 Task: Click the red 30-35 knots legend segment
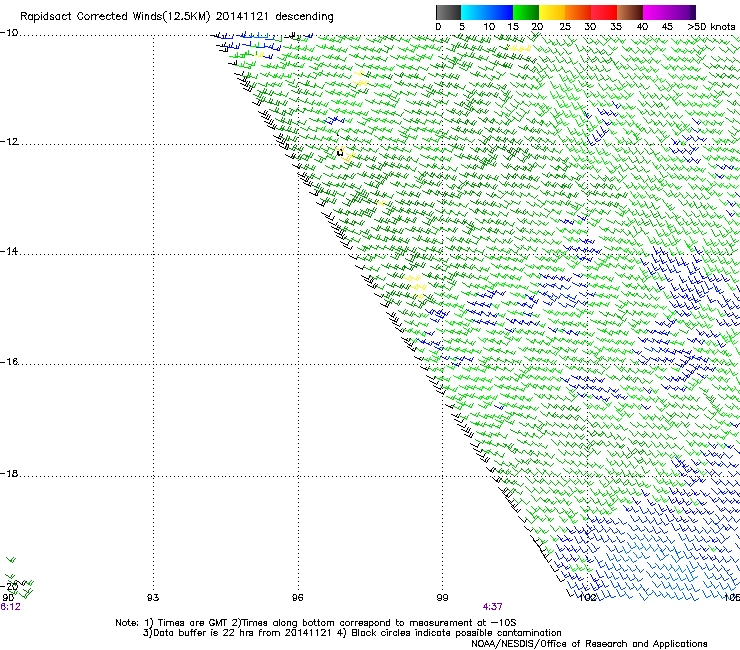pos(604,12)
